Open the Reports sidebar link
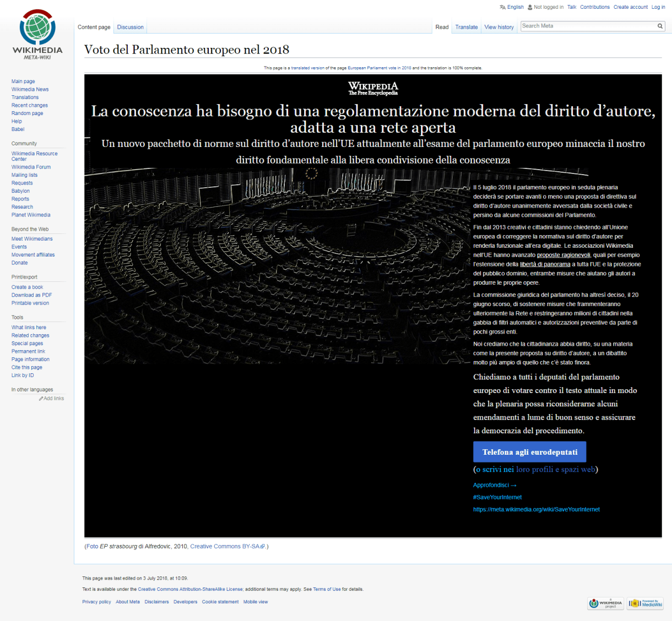Viewport: 672px width, 621px height. pos(20,199)
